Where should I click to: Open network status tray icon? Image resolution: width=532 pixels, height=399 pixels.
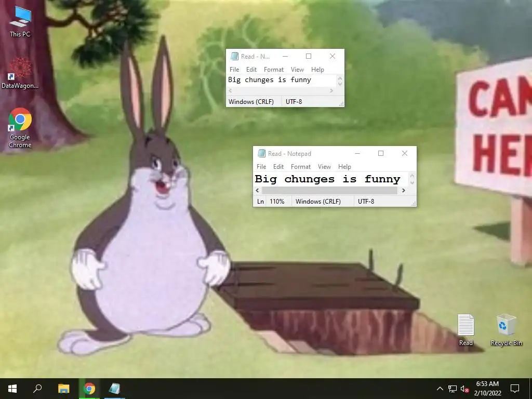pos(453,389)
